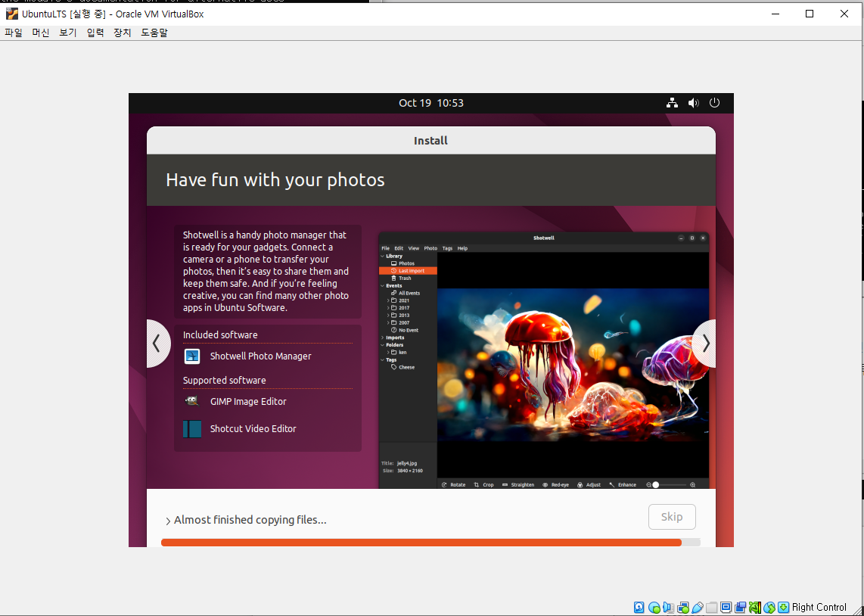Screen dimensions: 864x616
Task: Click the hard disk activity status icon
Action: (x=639, y=607)
